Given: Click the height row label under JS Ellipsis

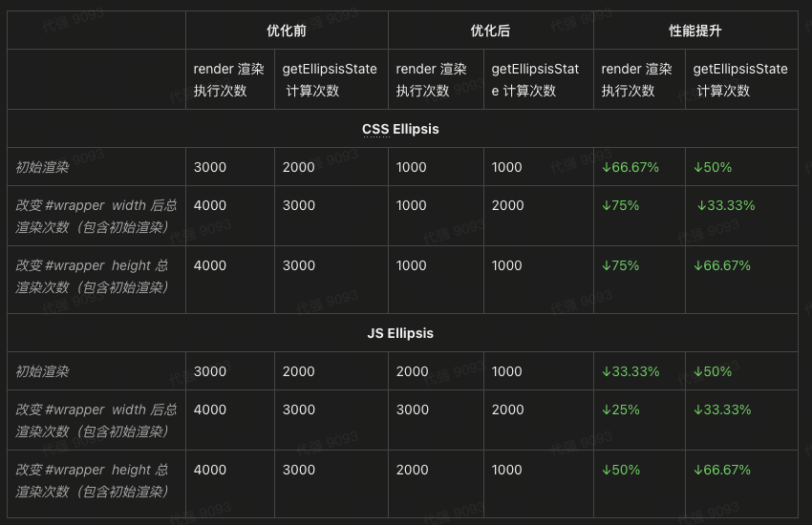Looking at the screenshot, I should coord(92,480).
